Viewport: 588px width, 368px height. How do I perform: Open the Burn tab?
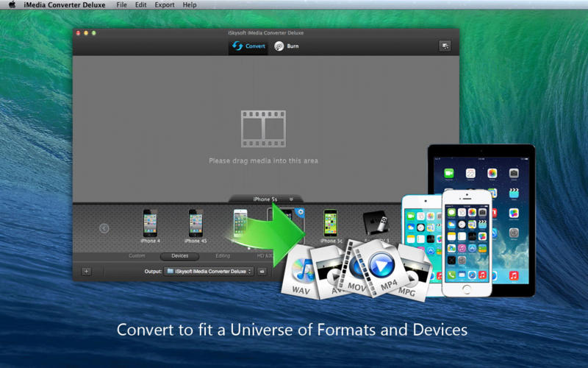point(287,46)
